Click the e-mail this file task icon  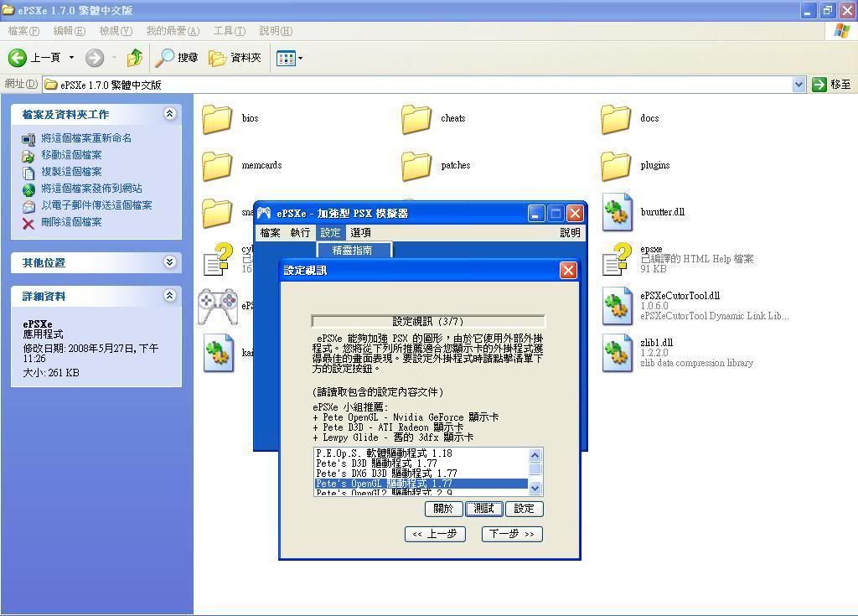[x=28, y=206]
